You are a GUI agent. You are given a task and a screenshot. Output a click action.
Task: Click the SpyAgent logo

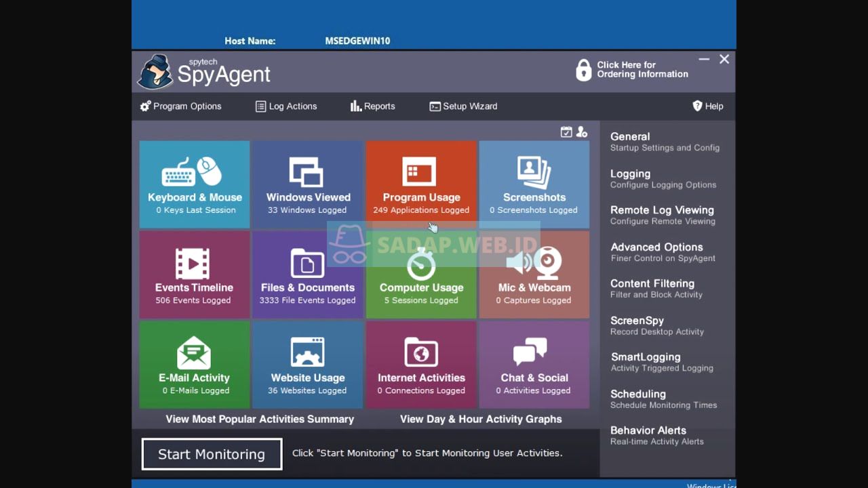tap(205, 71)
